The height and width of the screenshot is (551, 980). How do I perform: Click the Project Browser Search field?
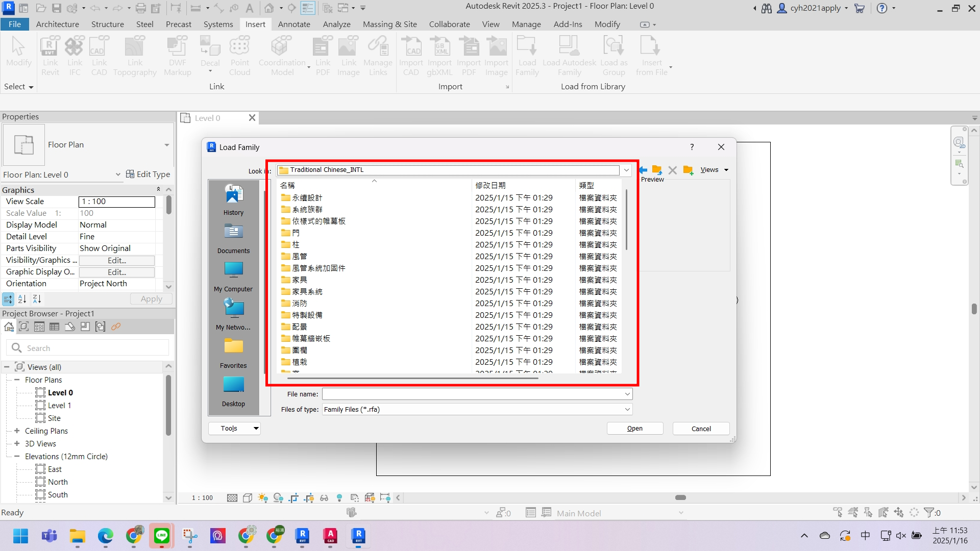click(x=87, y=348)
